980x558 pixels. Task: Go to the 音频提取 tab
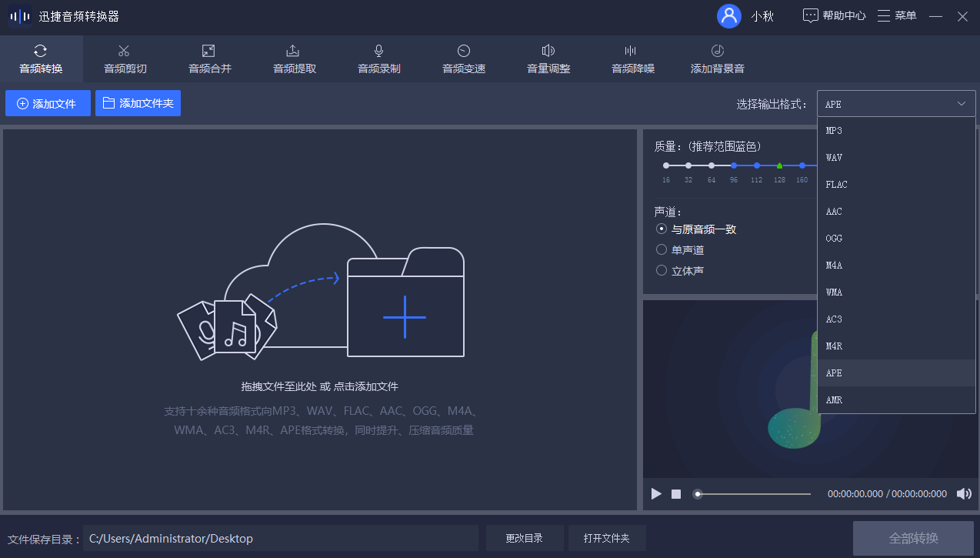(294, 59)
